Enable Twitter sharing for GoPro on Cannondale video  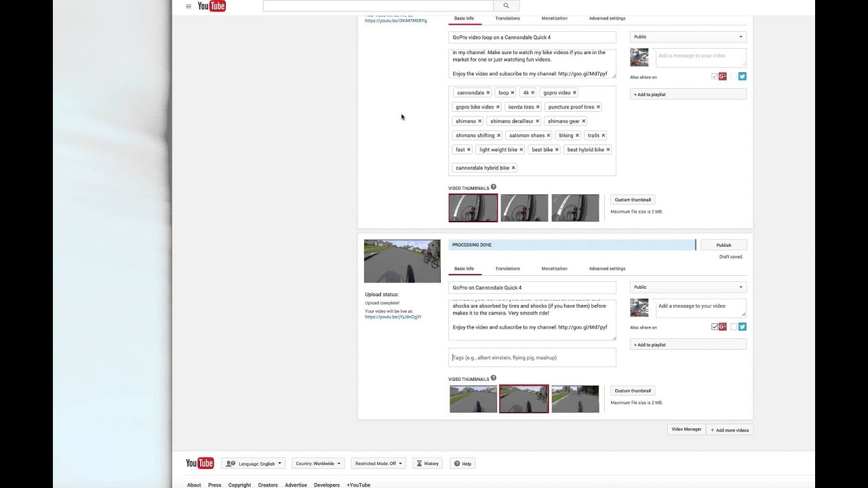point(733,327)
